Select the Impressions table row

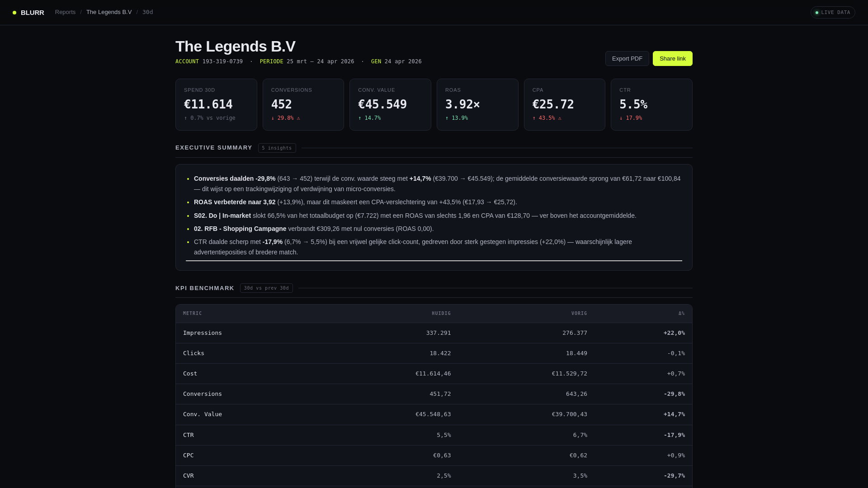point(434,333)
